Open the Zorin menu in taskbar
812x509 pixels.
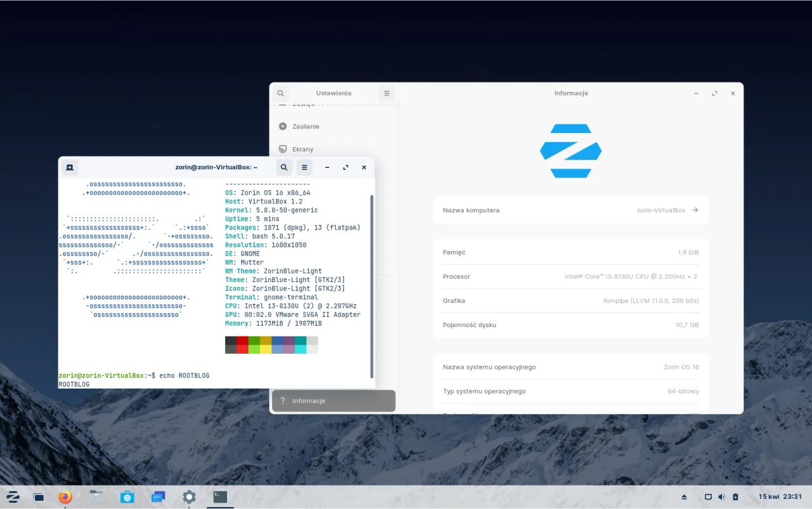[x=13, y=496]
